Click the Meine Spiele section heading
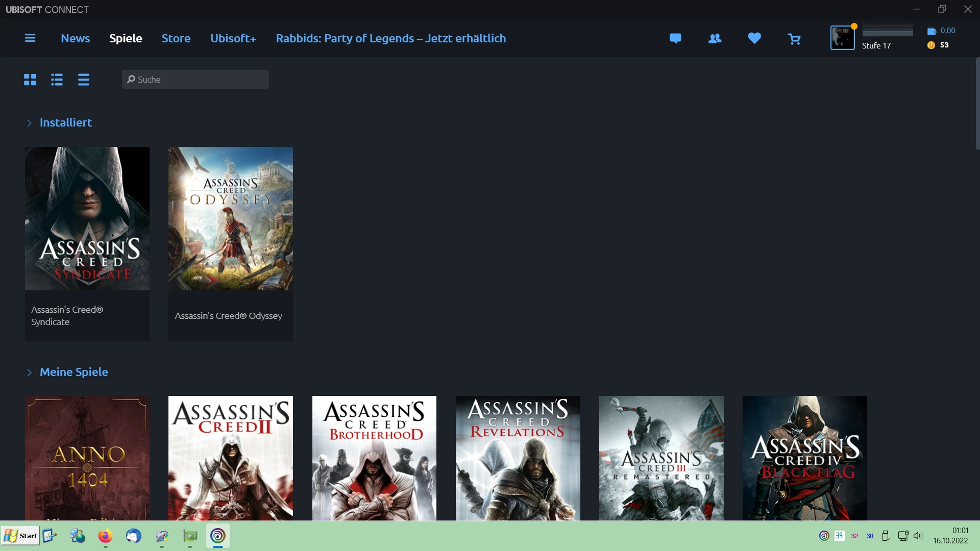This screenshot has width=980, height=551. (74, 372)
